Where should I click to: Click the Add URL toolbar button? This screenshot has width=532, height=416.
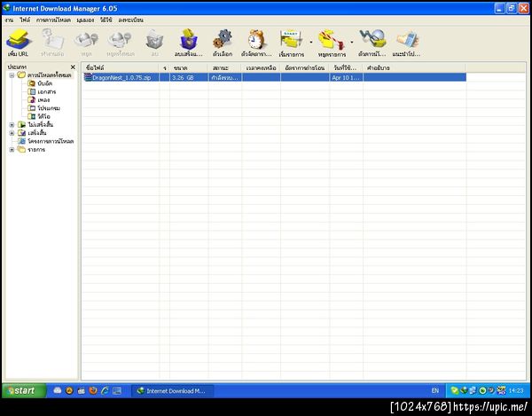pos(19,43)
